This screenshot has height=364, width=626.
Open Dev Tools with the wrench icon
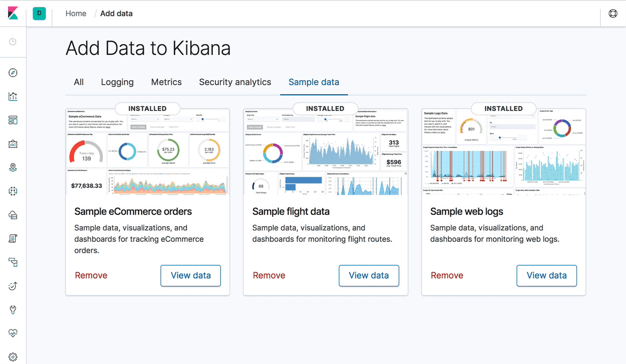click(13, 309)
